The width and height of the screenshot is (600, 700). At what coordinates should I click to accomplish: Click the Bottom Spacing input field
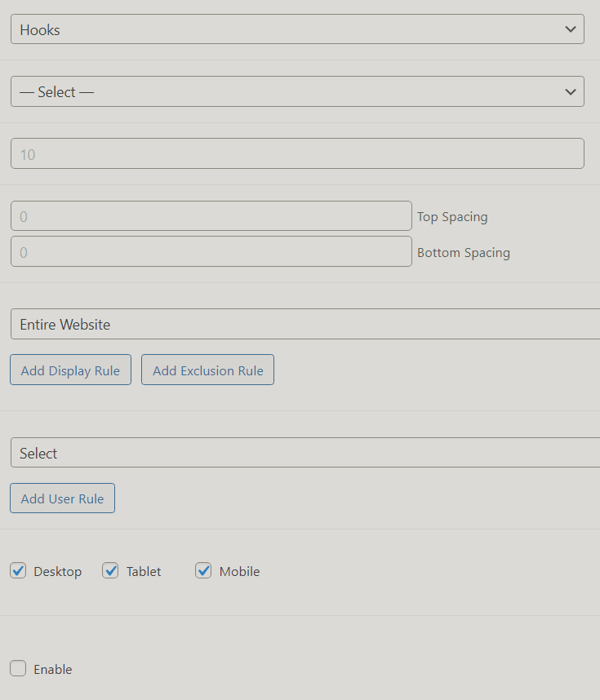(x=211, y=252)
